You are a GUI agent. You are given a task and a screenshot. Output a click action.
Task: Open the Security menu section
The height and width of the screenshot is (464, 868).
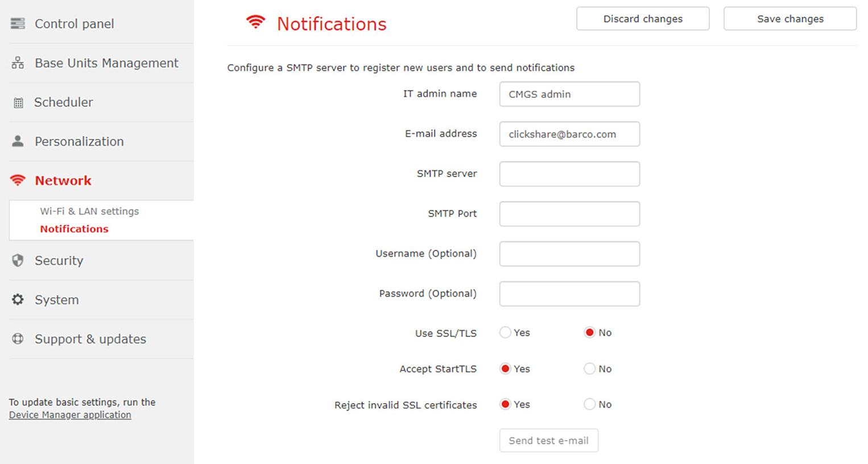(x=59, y=261)
